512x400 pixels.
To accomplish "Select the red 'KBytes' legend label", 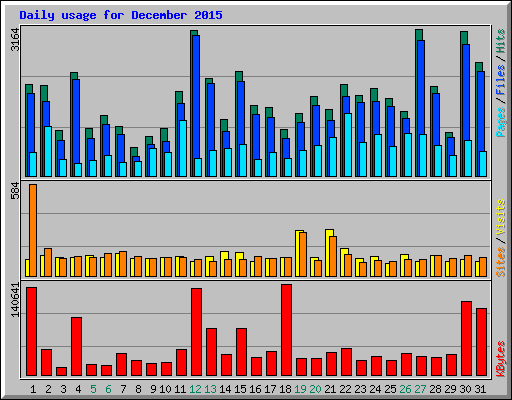I will 501,359.
